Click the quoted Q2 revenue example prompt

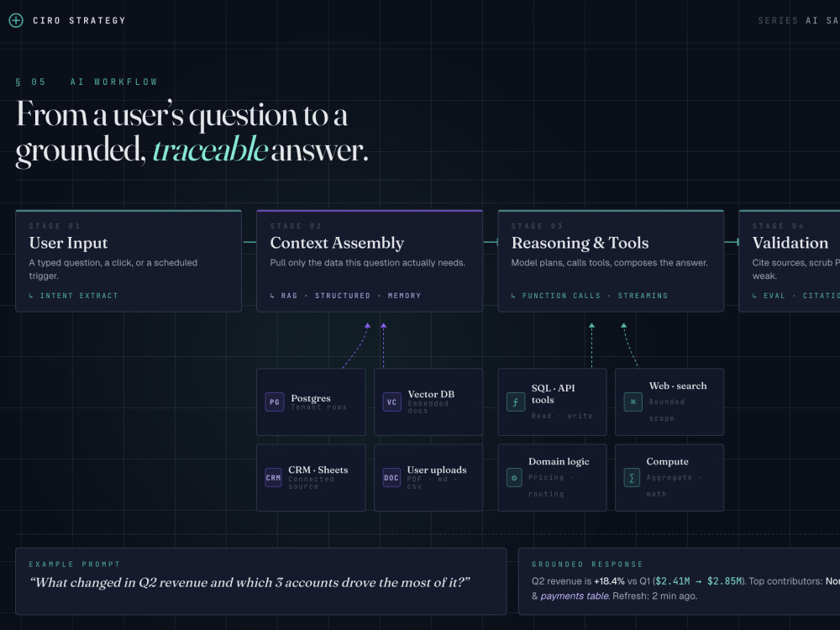coord(249,583)
